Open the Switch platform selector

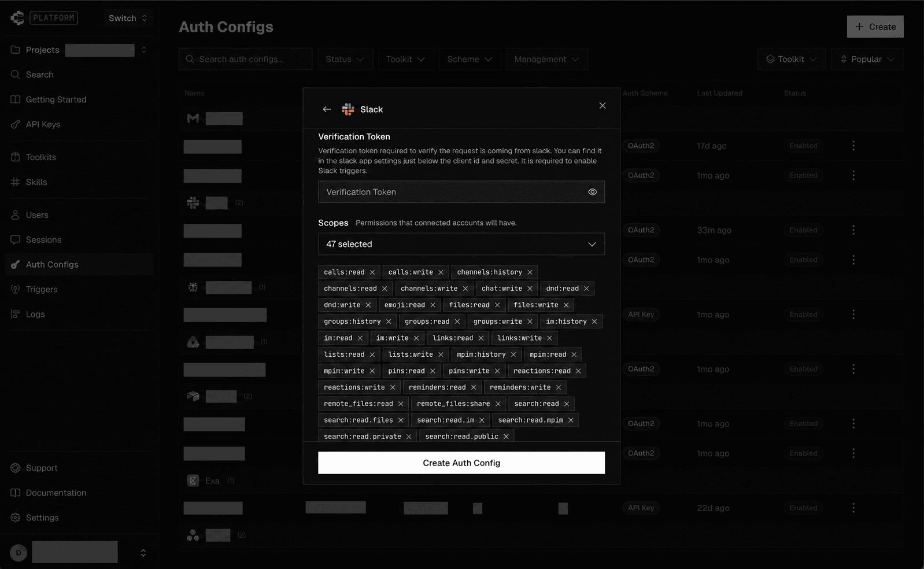pos(128,18)
